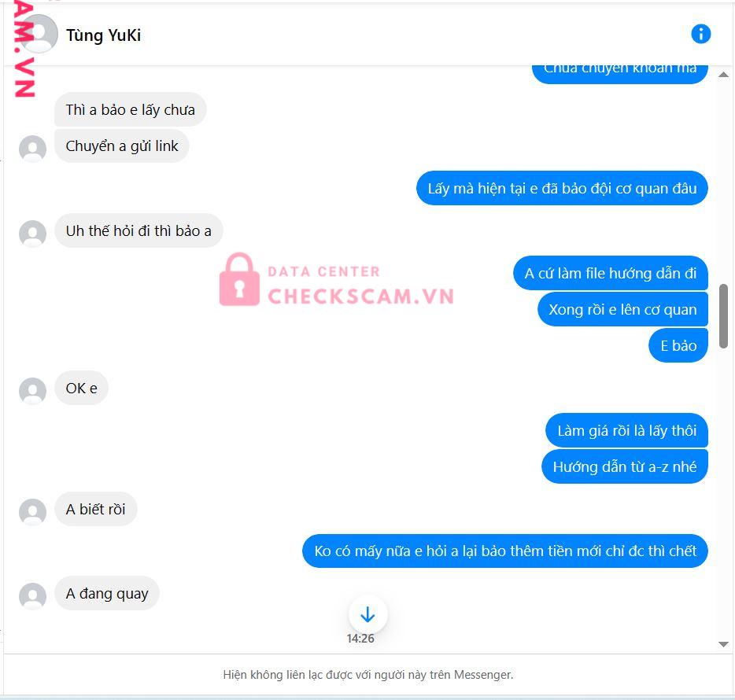The width and height of the screenshot is (735, 700).
Task: Select message 'Thì a bảo e lấy chưa'
Action: pos(131,109)
